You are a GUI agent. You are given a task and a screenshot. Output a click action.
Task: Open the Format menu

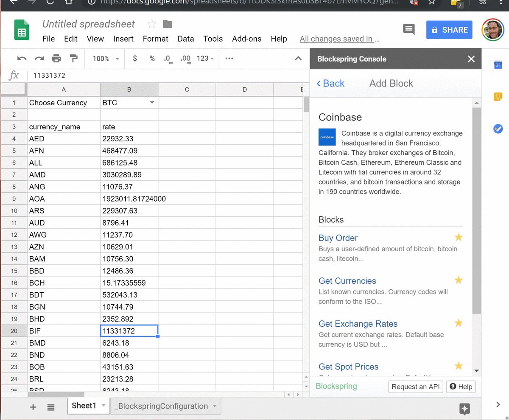click(x=156, y=39)
